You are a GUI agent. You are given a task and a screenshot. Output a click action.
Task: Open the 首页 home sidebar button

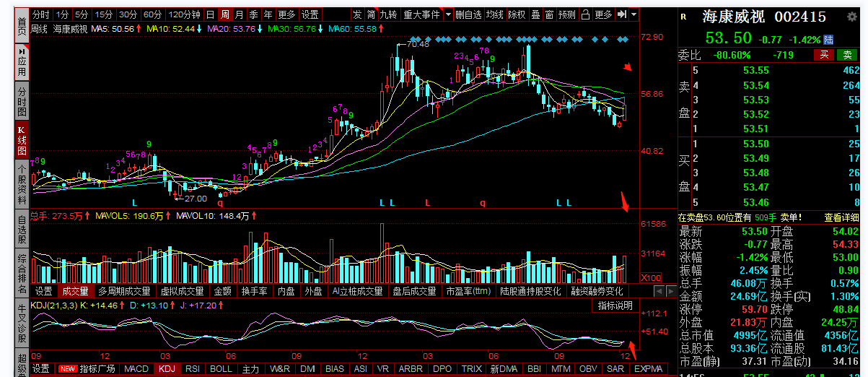22,25
